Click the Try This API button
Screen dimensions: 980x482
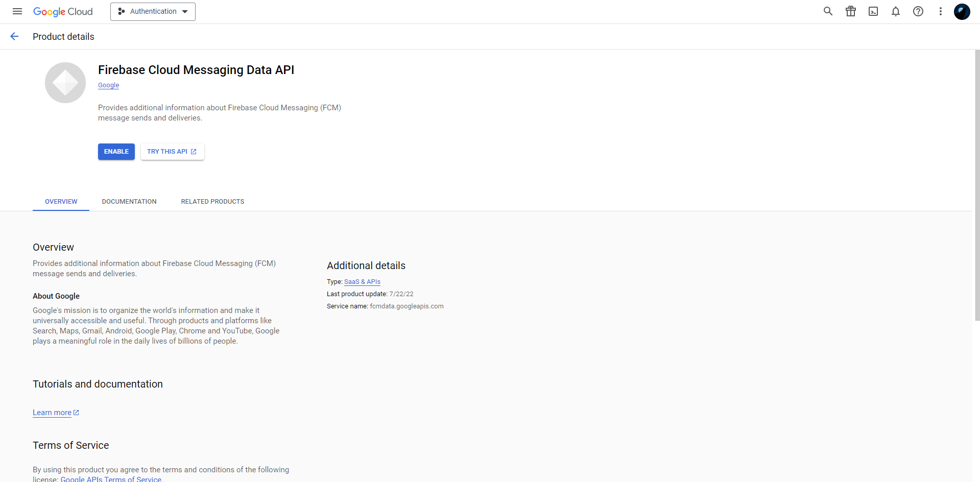[x=172, y=152]
